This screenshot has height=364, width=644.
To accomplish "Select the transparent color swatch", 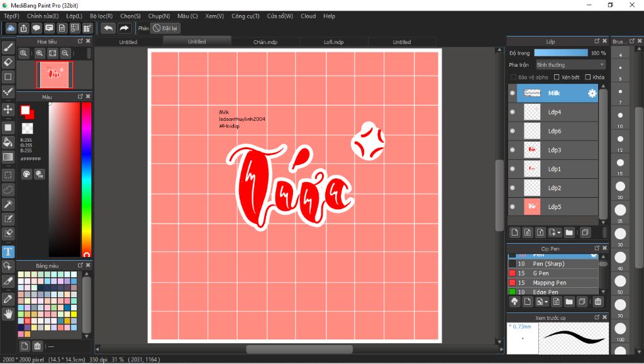I will pyautogui.click(x=27, y=128).
